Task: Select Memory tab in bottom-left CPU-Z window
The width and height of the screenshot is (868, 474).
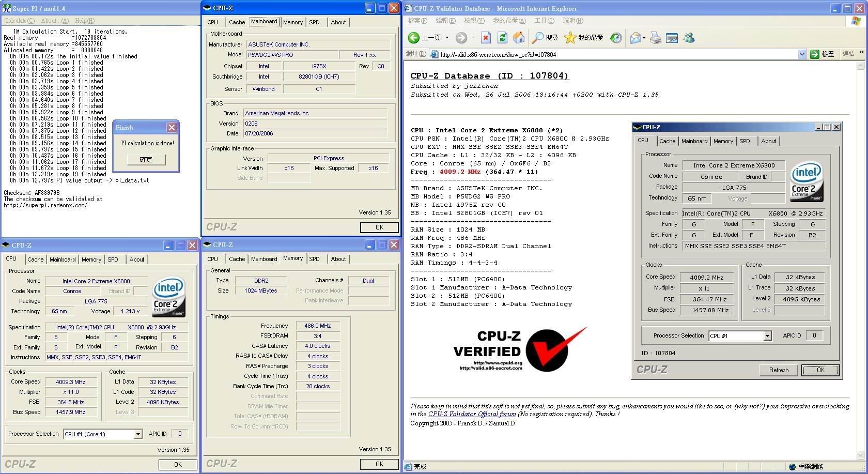Action: pos(91,259)
